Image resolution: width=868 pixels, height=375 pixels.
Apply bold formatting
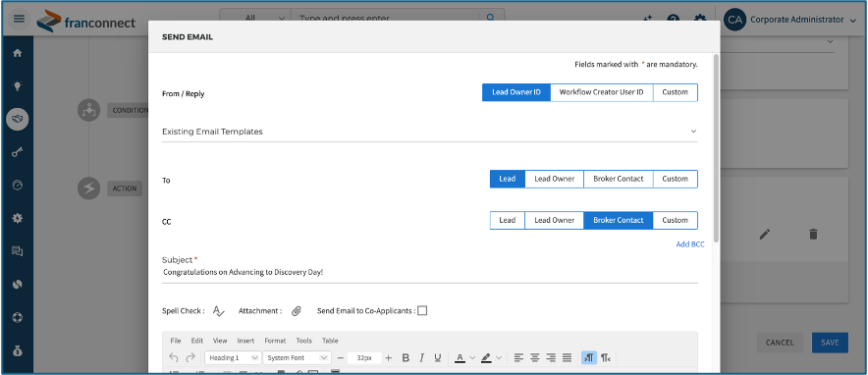[406, 358]
